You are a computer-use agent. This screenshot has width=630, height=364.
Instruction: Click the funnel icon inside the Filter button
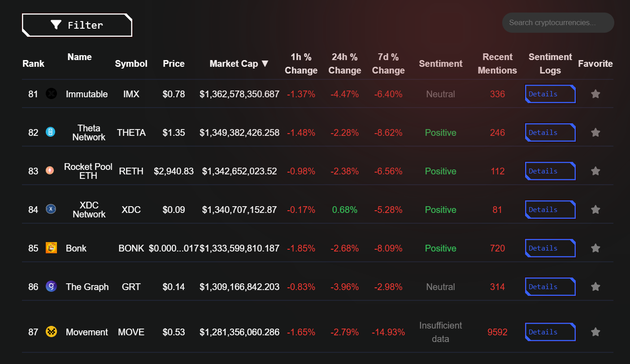56,25
